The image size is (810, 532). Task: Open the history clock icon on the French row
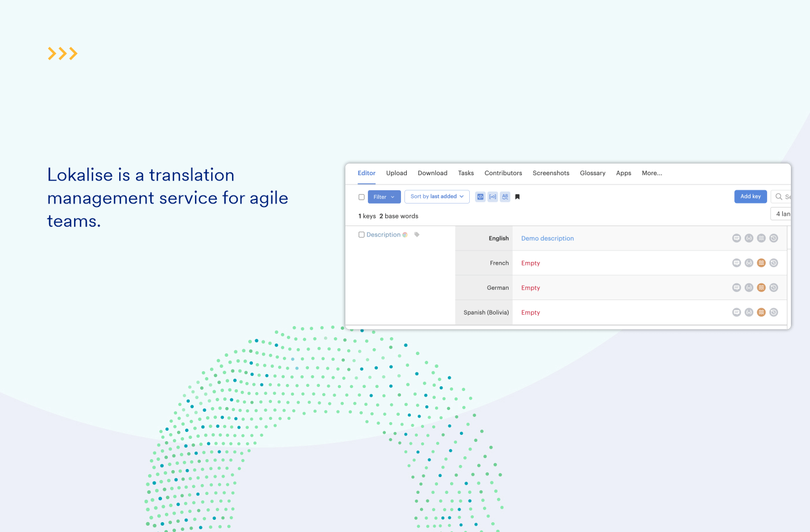(x=774, y=263)
